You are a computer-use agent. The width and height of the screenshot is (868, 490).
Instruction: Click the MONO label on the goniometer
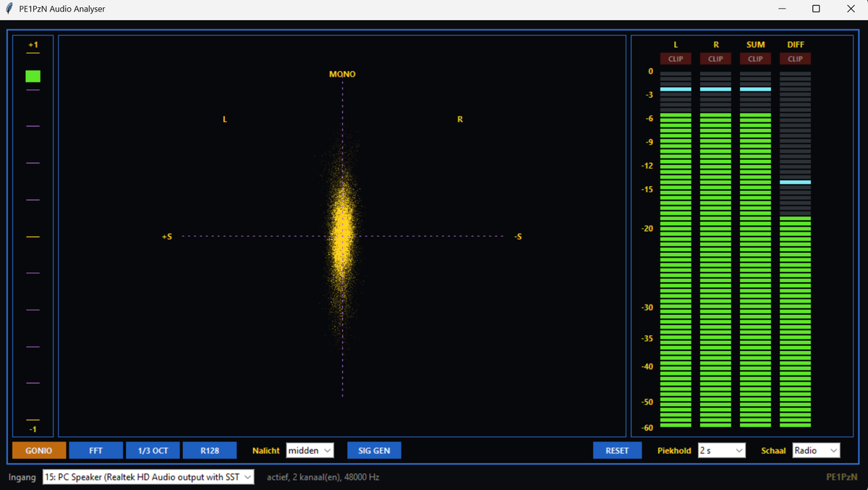[342, 75]
